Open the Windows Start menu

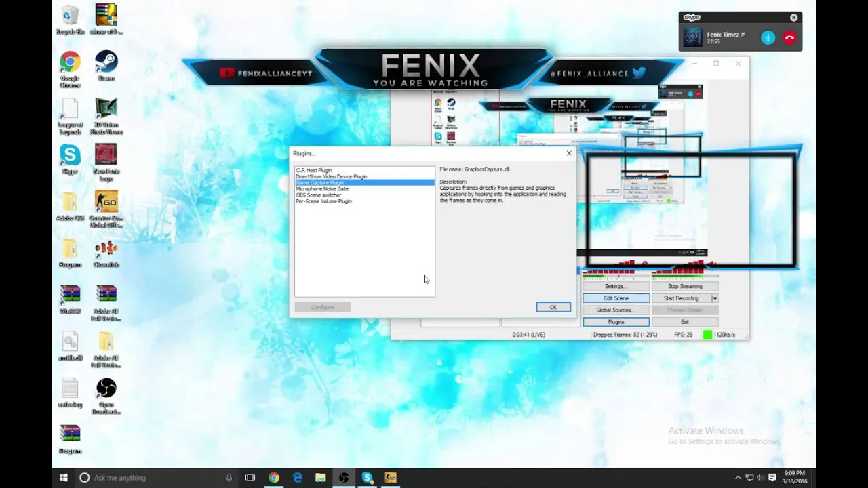pyautogui.click(x=64, y=478)
